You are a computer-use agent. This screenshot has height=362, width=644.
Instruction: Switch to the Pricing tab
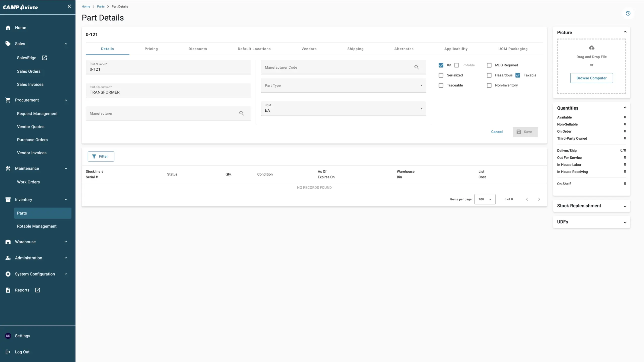click(151, 49)
